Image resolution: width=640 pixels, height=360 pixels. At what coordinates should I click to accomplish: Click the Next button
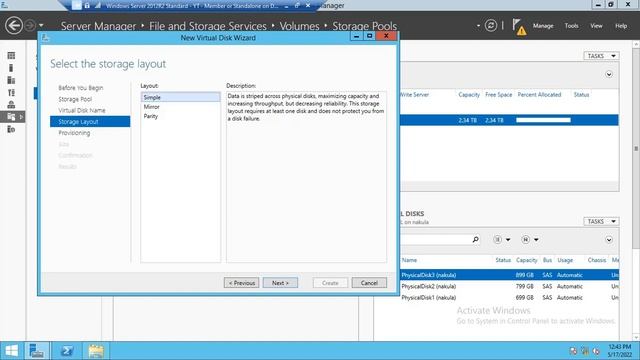tap(280, 283)
